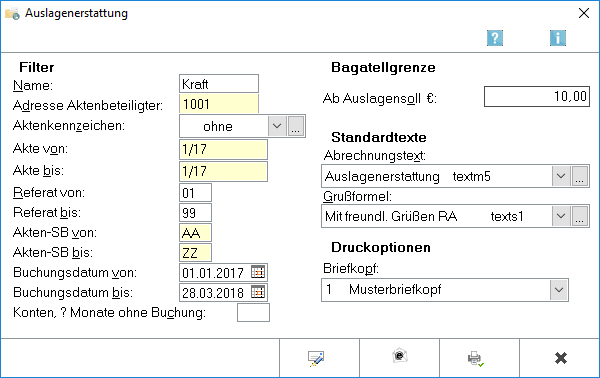Click the Akten-SB von field AA
The width and height of the screenshot is (600, 378).
[196, 232]
